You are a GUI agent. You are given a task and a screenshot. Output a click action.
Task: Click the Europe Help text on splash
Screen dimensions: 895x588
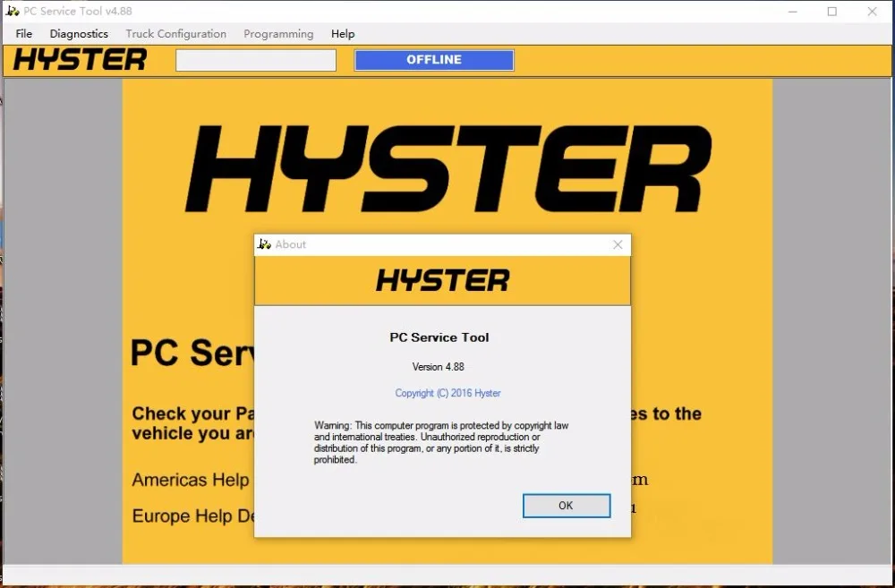193,516
